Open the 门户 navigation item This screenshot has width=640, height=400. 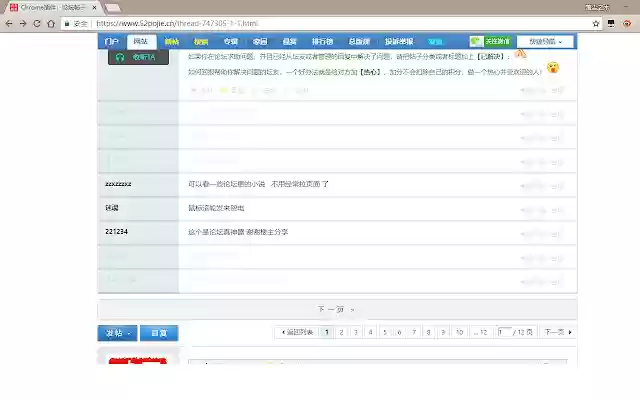pos(111,42)
